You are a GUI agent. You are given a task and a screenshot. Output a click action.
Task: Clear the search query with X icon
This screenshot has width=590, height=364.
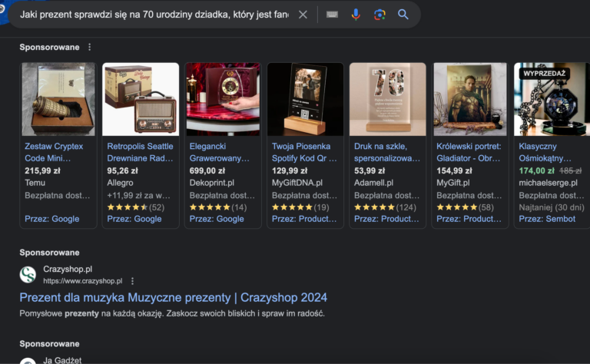coord(303,15)
